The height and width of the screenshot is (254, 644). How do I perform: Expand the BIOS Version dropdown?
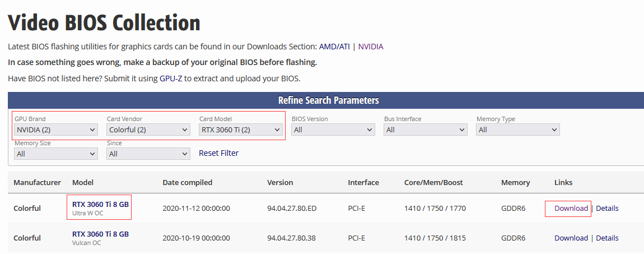coord(333,130)
